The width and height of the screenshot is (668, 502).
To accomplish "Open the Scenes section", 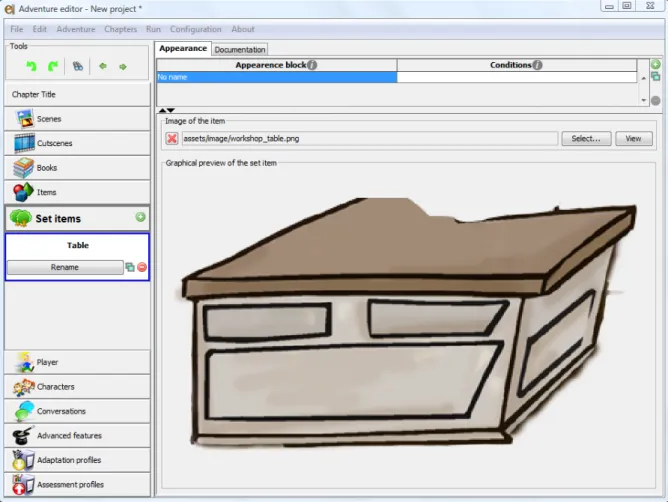I will coord(77,119).
